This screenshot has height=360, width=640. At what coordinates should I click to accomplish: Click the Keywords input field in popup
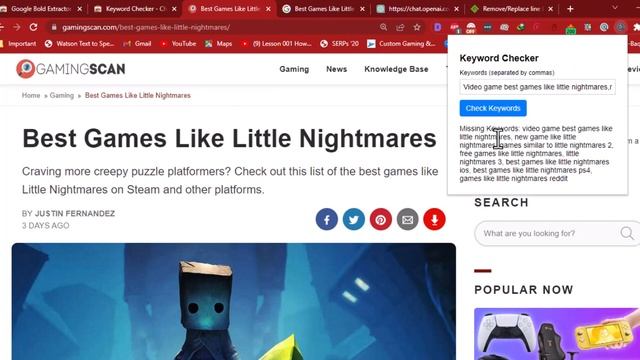click(537, 87)
